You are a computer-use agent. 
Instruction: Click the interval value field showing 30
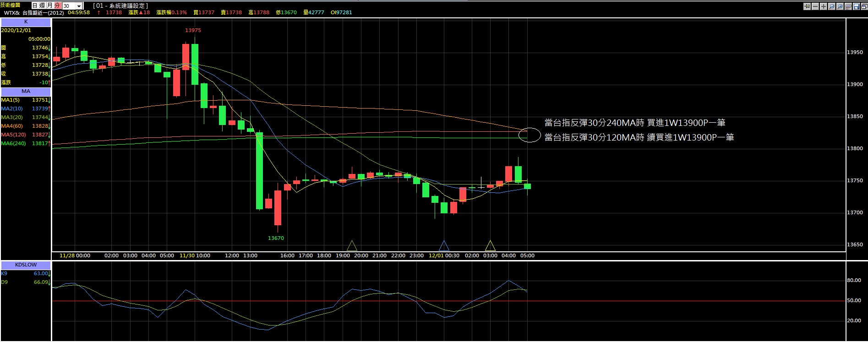click(69, 6)
